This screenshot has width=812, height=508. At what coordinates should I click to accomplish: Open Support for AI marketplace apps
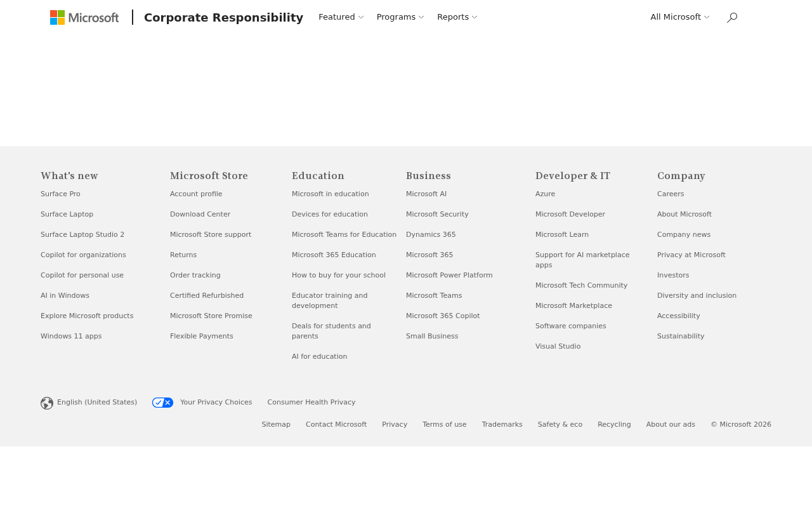coord(582,260)
